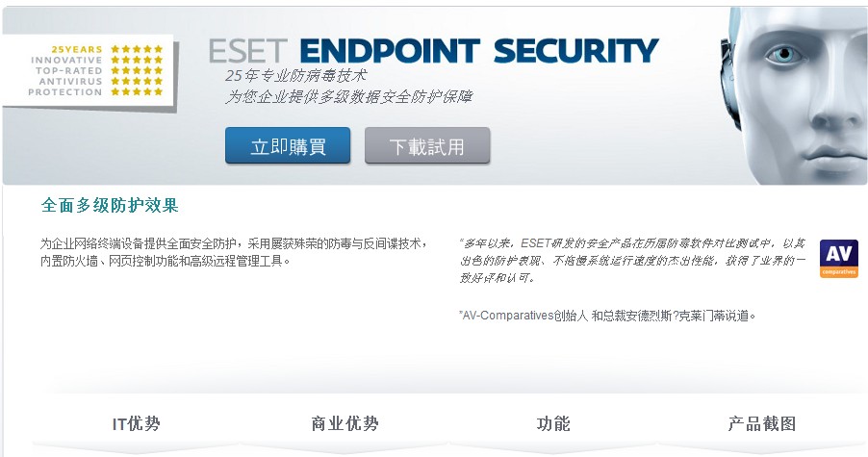Click the ANTIVIRUS row star rating
Viewport: 868px width, 457px height.
[x=137, y=82]
